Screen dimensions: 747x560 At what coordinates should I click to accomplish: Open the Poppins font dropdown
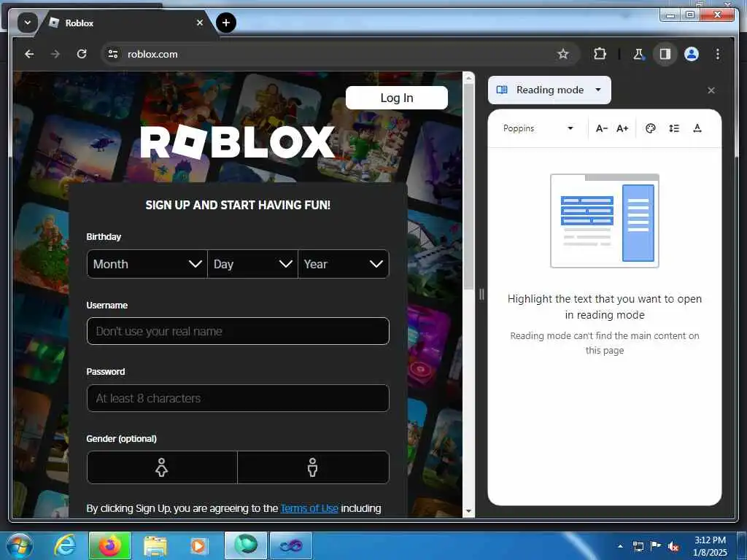[x=538, y=128]
